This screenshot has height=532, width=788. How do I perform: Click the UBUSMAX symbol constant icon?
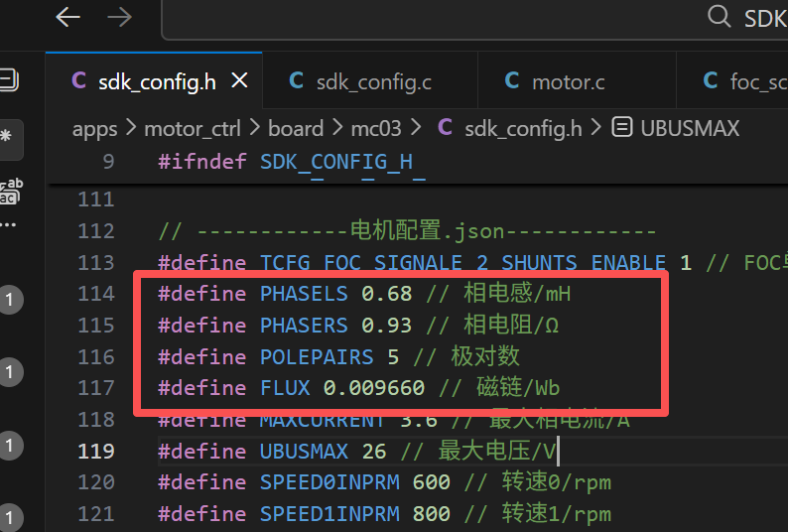coord(622,127)
